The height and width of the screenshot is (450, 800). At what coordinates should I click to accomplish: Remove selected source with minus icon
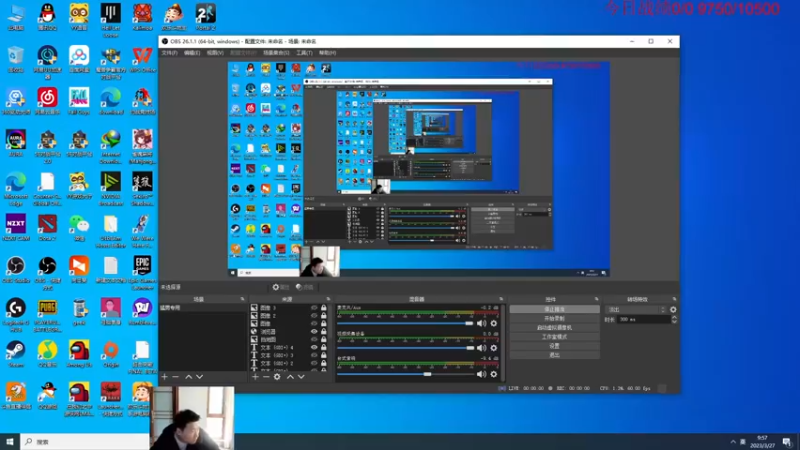[266, 377]
